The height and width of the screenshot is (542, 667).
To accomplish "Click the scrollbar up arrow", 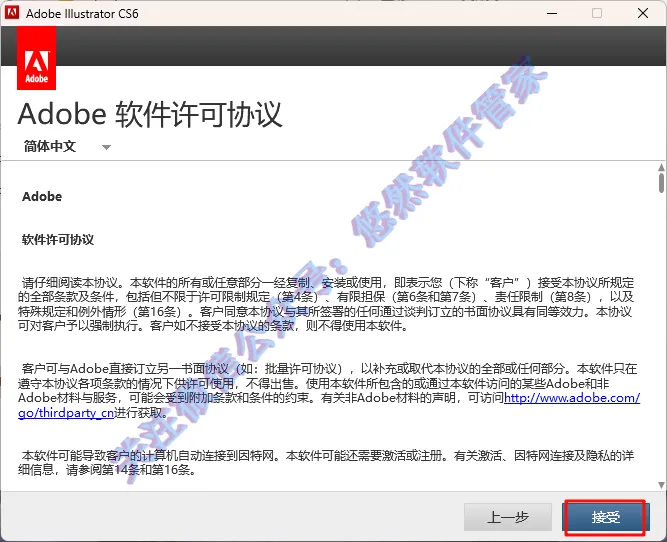I will tap(661, 167).
